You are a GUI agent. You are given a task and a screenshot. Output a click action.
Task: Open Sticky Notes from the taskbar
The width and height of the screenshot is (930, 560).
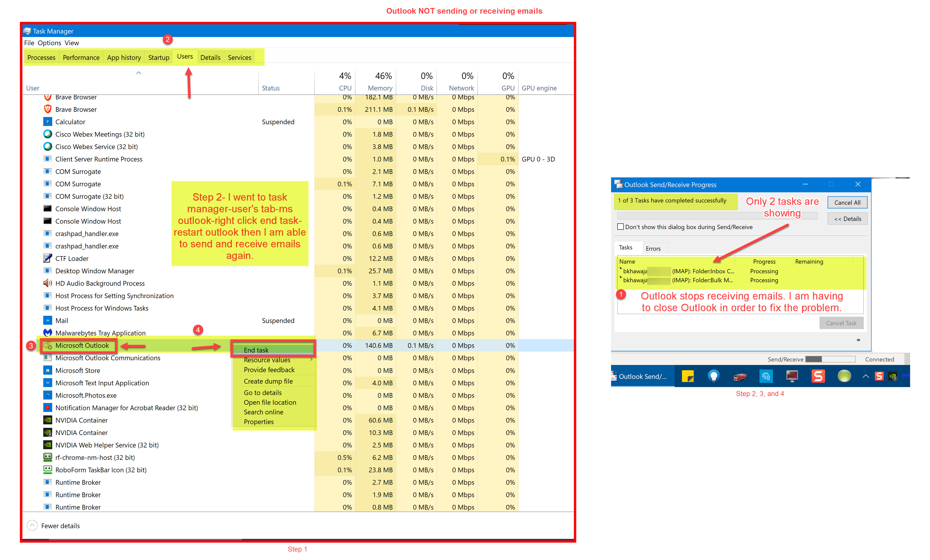coord(688,376)
